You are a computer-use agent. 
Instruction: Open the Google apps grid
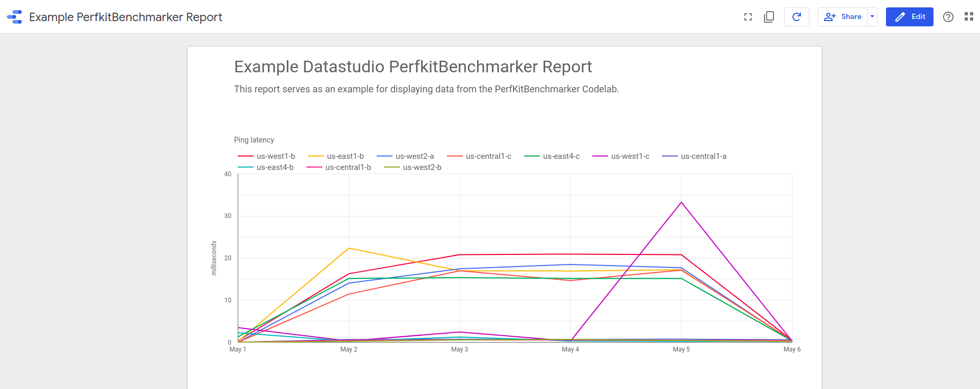[x=969, y=17]
